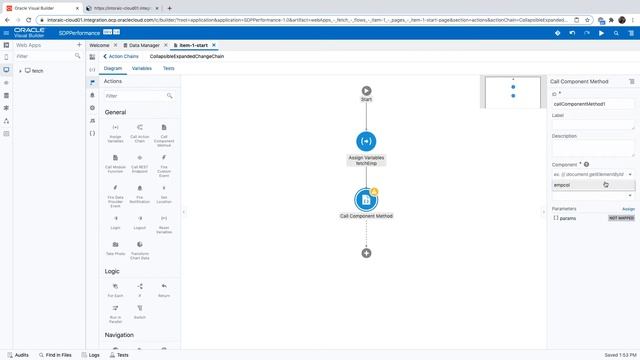Choose the Fire Data Provider Event action
The image size is (640, 360).
coord(116,196)
